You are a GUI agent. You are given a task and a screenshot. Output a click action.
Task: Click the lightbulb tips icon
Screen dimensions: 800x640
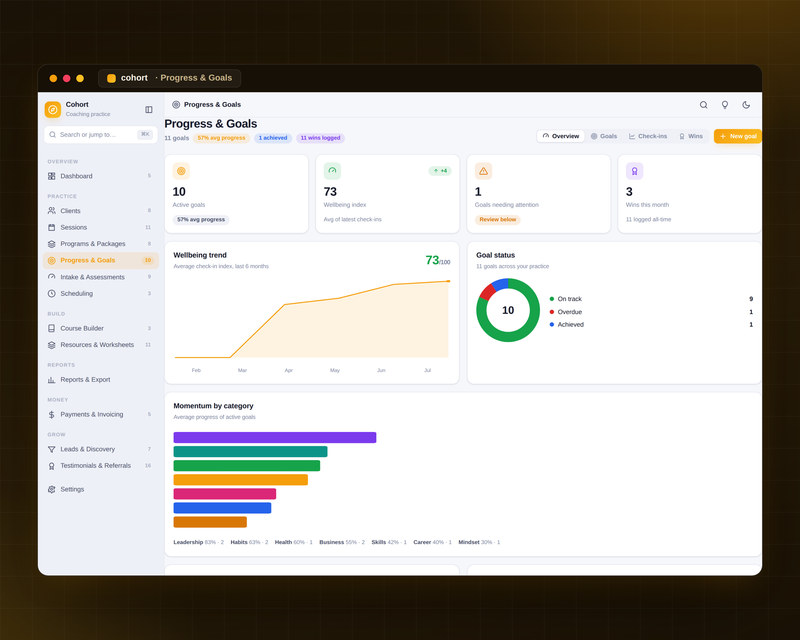(x=724, y=105)
